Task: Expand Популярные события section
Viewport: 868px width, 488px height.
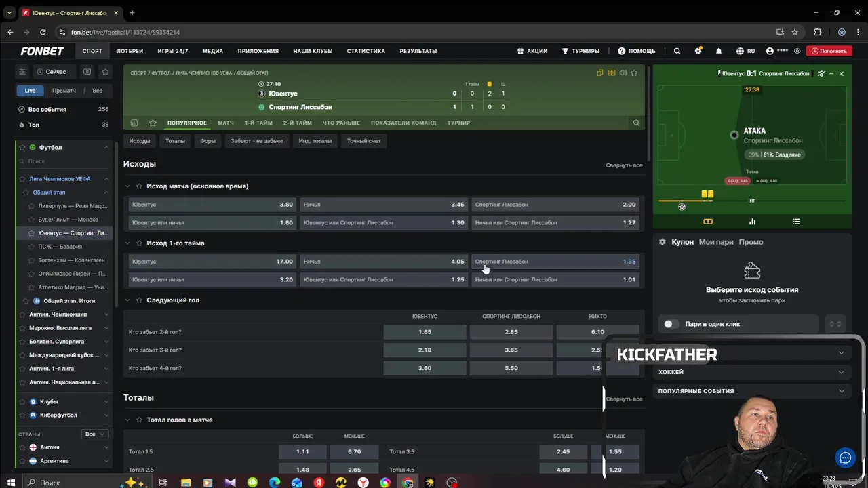Action: [x=752, y=391]
